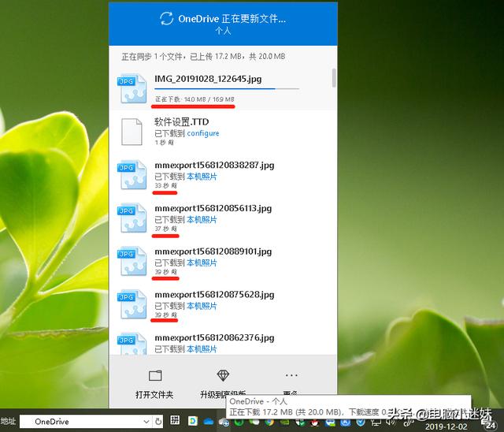This screenshot has width=504, height=432.
Task: Click the sync status line 正在同步 1 个文件
Action: 203,57
